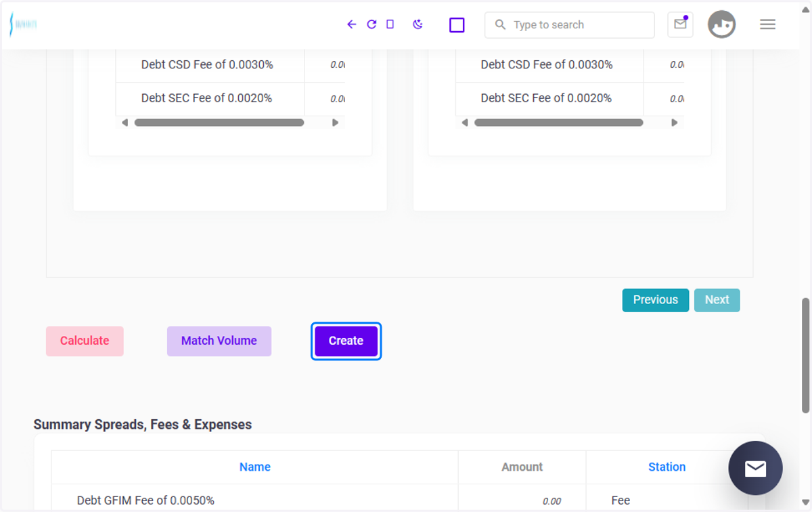Click left scroll arrow of left table

[125, 123]
